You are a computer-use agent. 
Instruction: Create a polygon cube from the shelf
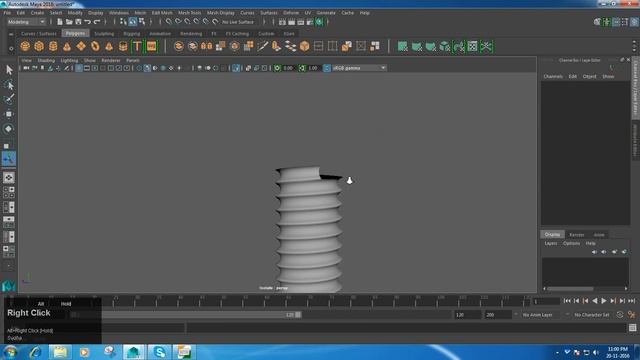pos(39,46)
